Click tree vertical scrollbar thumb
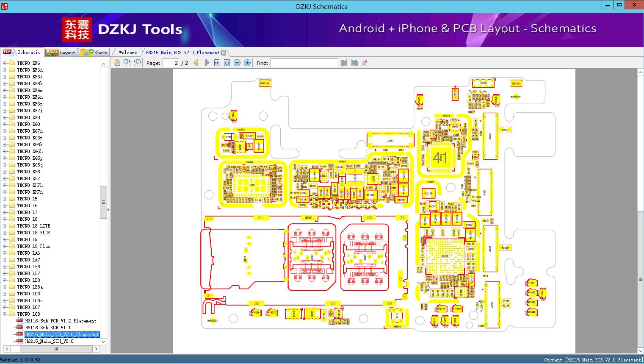This screenshot has height=364, width=644. pos(103,202)
